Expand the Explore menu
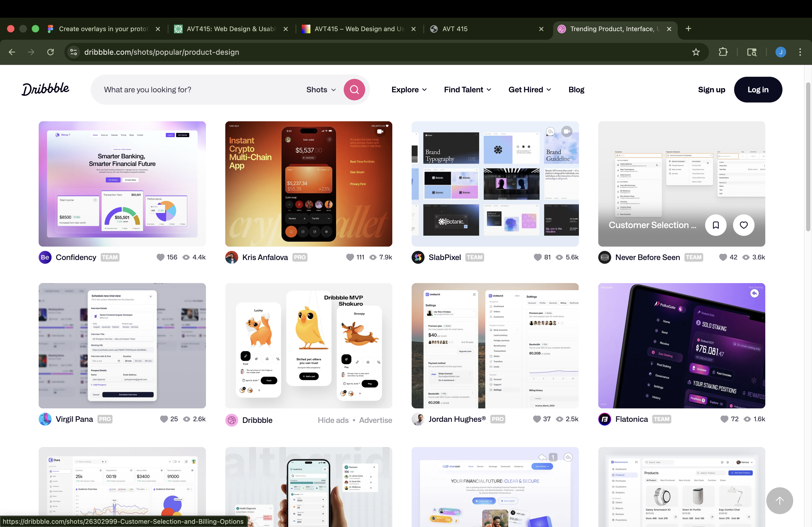Viewport: 812px width, 527px height. pos(409,90)
